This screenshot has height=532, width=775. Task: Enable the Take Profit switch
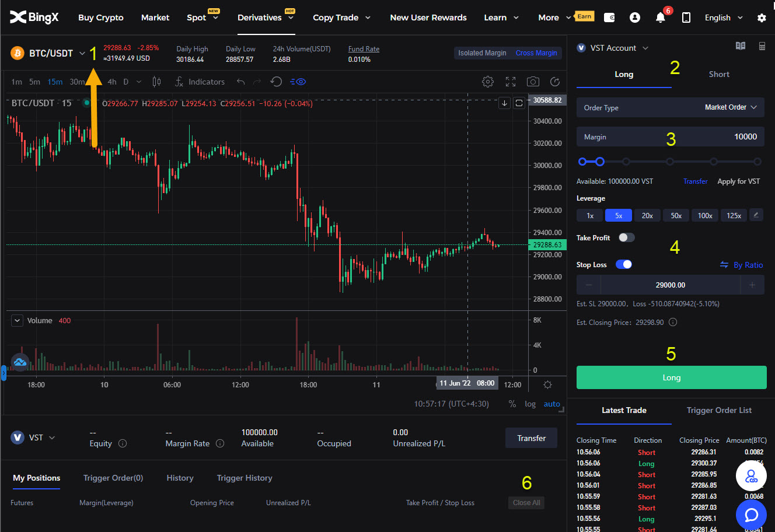click(x=626, y=237)
